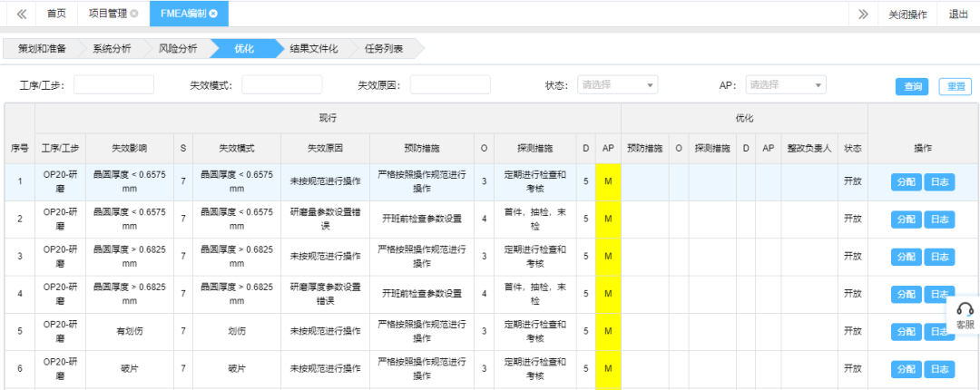Expand the AP filter dropdown
The height and width of the screenshot is (390, 980).
coord(785,84)
